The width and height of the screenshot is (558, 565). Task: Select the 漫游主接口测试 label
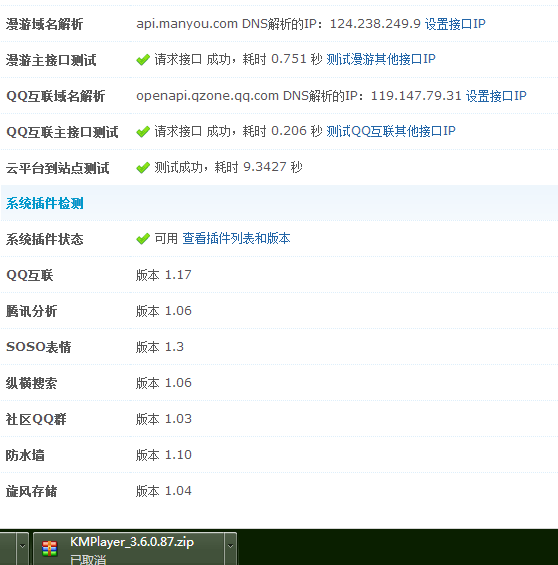point(51,60)
